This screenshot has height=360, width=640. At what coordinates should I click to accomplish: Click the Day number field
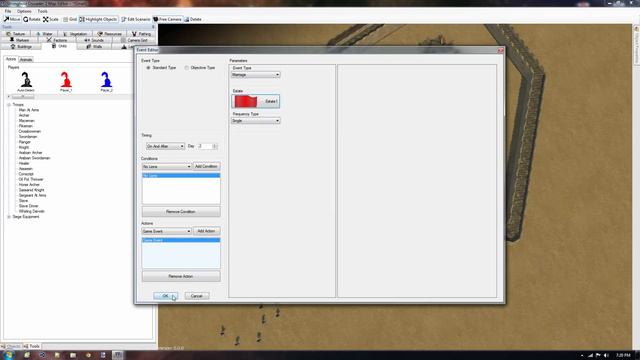pyautogui.click(x=204, y=146)
